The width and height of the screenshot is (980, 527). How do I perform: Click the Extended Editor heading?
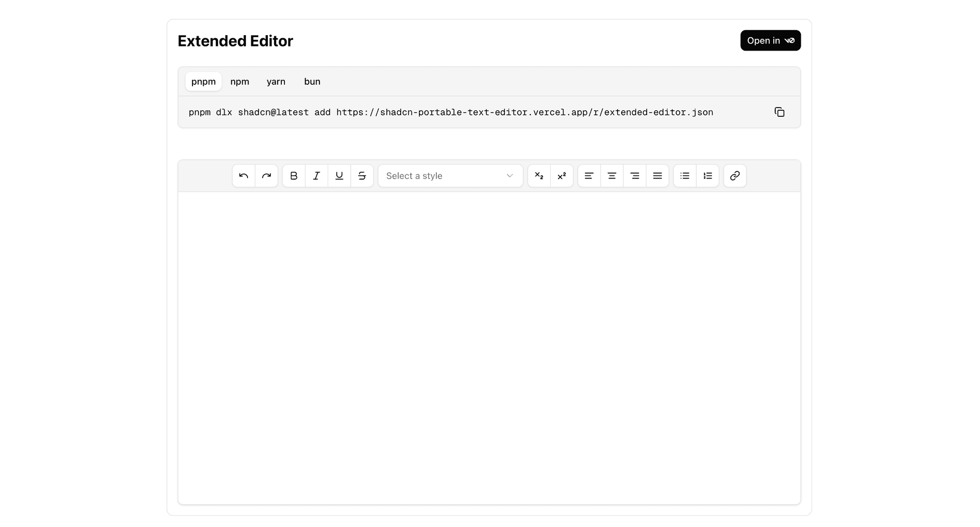[235, 41]
